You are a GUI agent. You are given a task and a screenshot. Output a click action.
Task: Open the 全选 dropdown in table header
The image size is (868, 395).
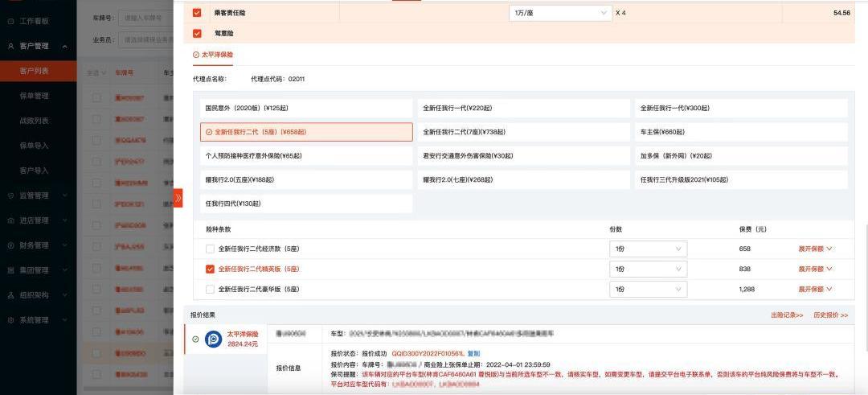coord(97,73)
